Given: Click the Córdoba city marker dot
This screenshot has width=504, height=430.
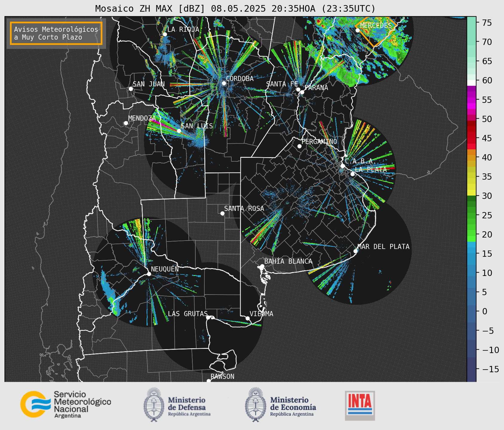Looking at the screenshot, I should [x=224, y=83].
